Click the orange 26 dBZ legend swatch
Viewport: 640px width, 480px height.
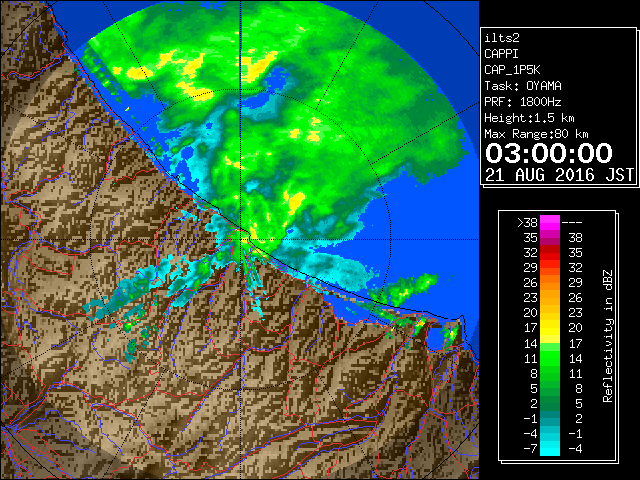(x=550, y=282)
